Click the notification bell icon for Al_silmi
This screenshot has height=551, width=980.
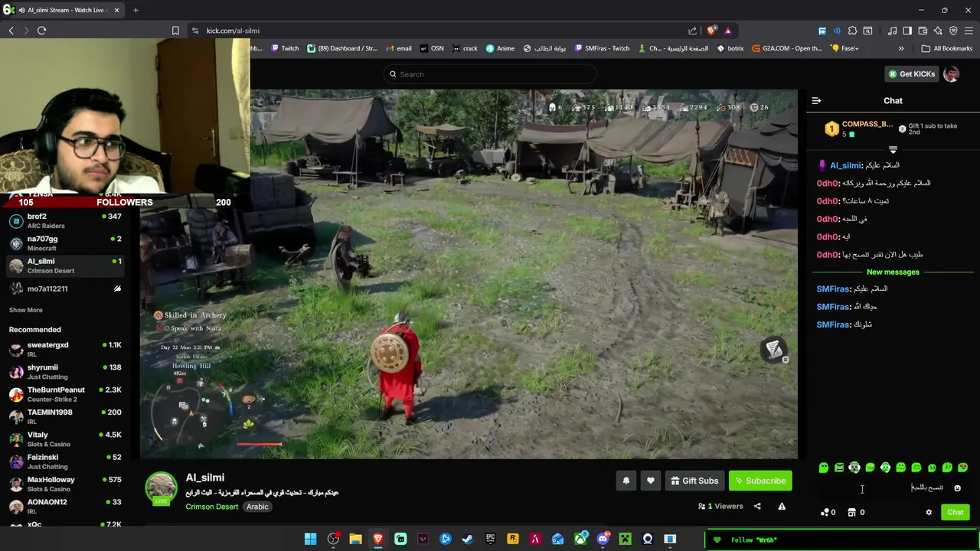[x=626, y=481]
